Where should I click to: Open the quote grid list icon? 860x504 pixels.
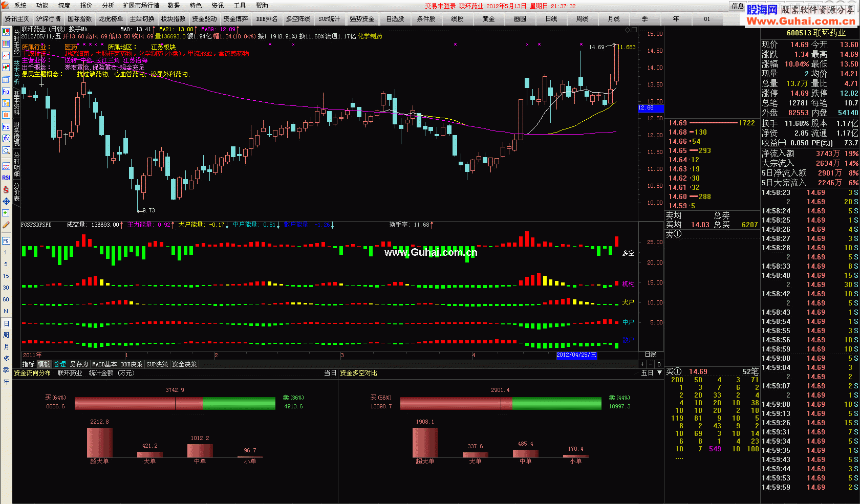(6, 43)
